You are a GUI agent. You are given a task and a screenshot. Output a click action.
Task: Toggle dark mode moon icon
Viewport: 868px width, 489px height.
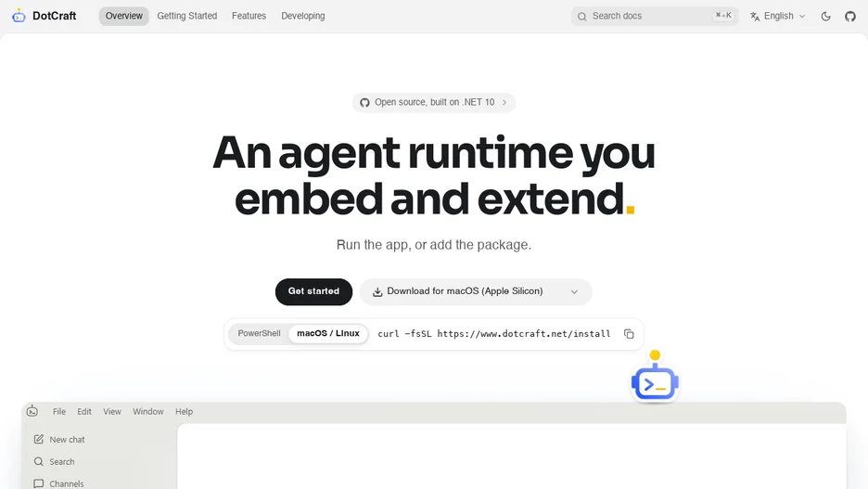coord(825,16)
